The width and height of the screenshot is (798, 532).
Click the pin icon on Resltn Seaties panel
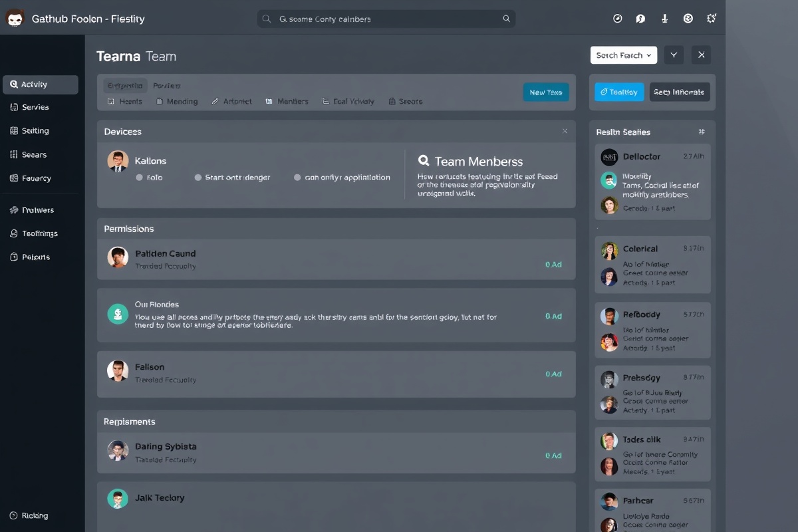tap(701, 132)
